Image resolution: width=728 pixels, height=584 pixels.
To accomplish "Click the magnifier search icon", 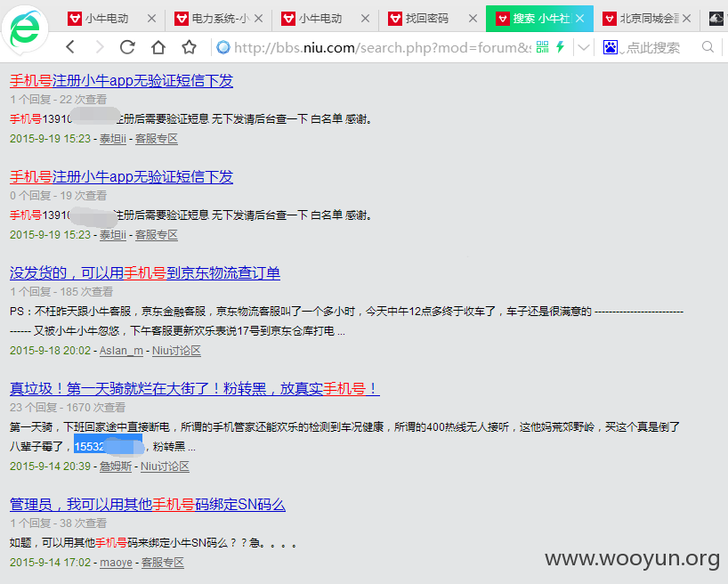I will click(x=708, y=47).
